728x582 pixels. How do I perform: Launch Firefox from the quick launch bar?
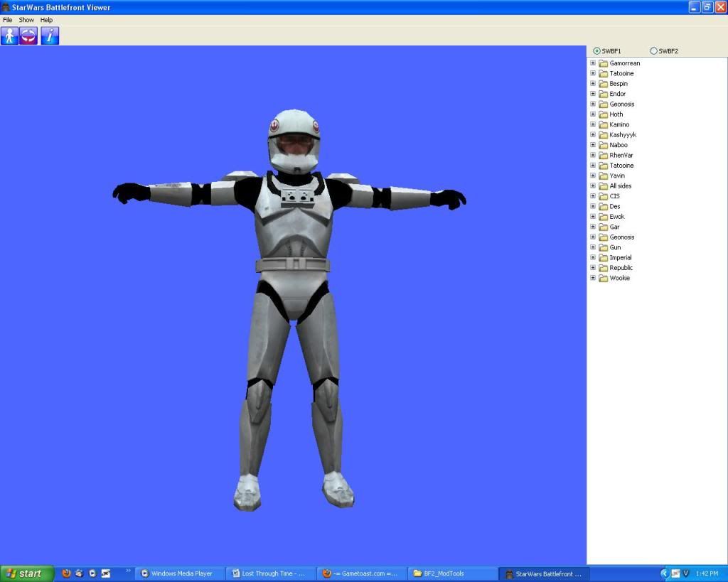tap(66, 573)
